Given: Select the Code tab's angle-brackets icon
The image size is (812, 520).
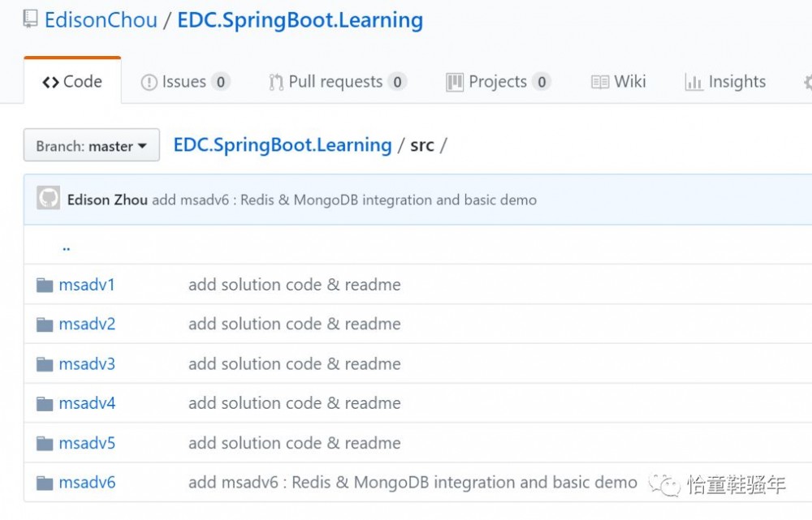Looking at the screenshot, I should [x=50, y=81].
